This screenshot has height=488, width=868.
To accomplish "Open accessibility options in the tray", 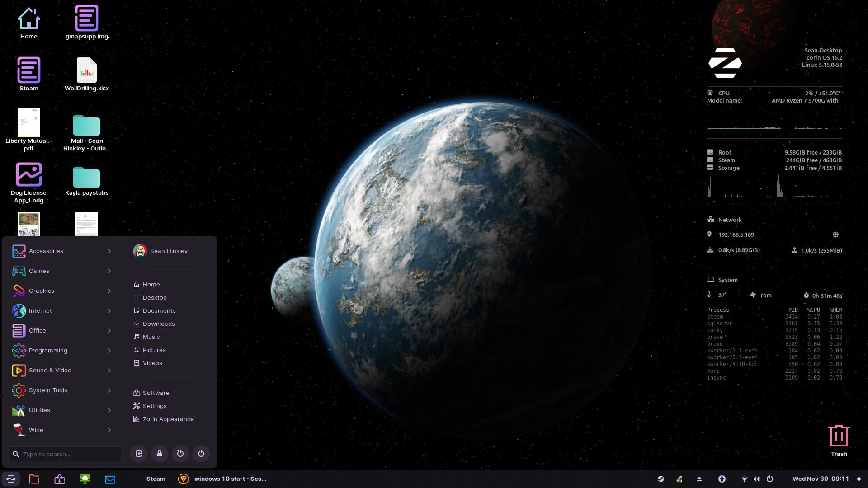I will coord(722,479).
